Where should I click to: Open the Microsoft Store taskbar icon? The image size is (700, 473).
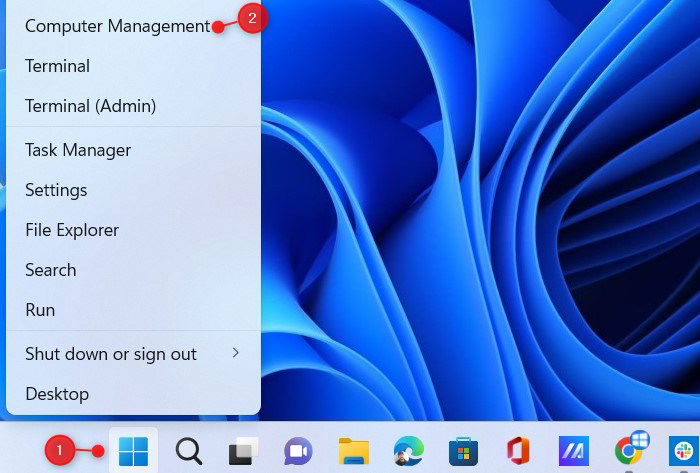click(x=463, y=451)
